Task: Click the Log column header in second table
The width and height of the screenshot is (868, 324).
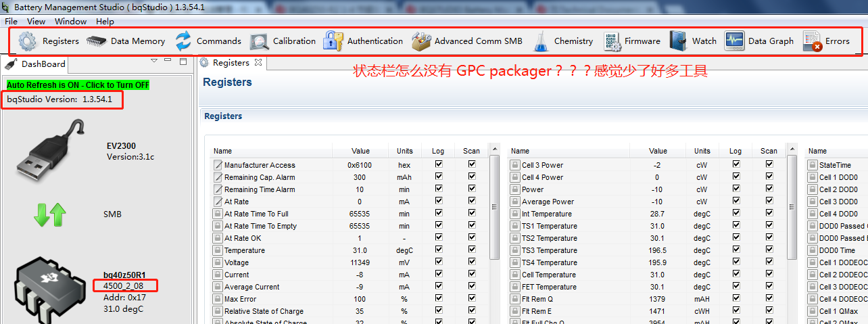Action: click(736, 151)
